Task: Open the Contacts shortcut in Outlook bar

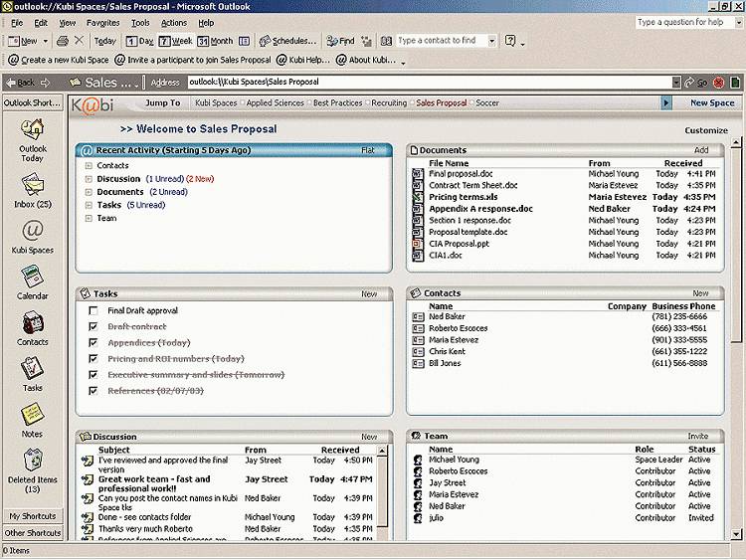Action: [x=33, y=322]
